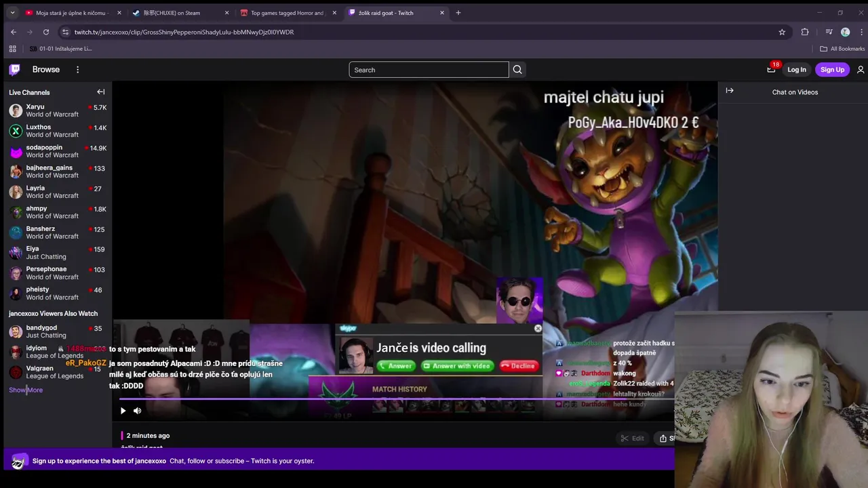Open a new browser tab
This screenshot has width=868, height=488.
point(458,13)
